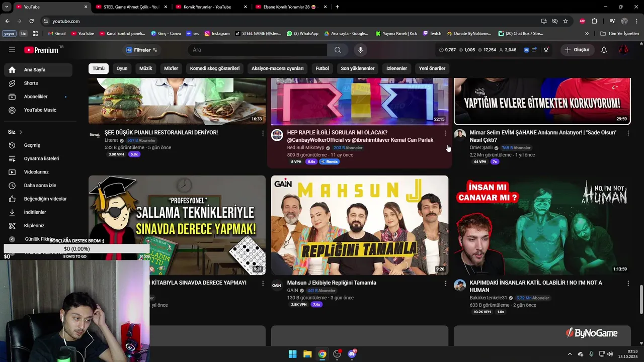Open options menu for Mahsun J video
This screenshot has height=362, width=644.
(x=445, y=284)
